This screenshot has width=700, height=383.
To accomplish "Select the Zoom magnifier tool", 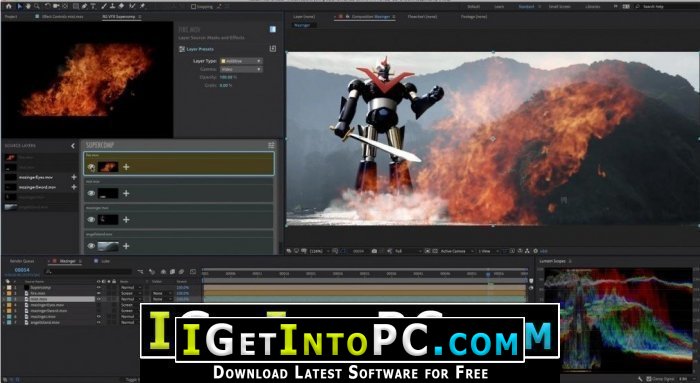I will coord(37,6).
